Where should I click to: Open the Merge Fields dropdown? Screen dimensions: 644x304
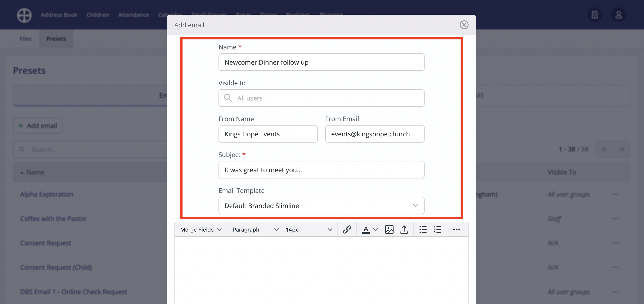tap(201, 229)
